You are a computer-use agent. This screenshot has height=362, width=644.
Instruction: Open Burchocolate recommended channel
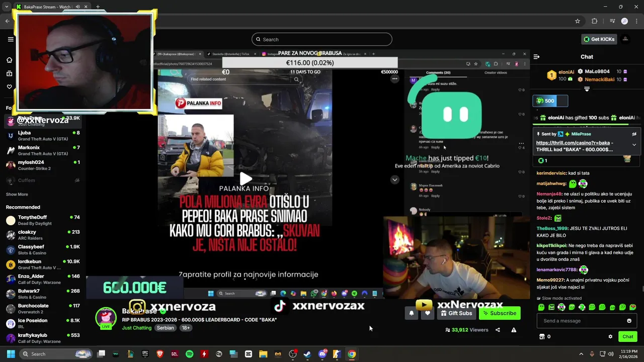tap(43, 309)
